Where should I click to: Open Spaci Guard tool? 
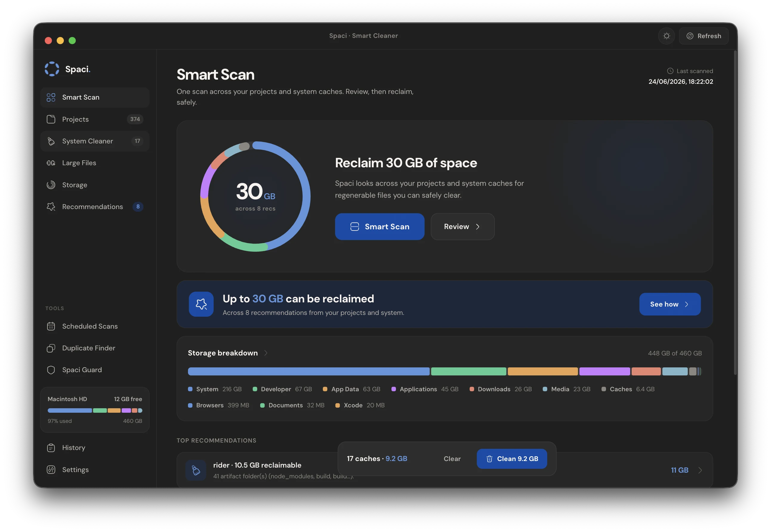tap(95, 370)
